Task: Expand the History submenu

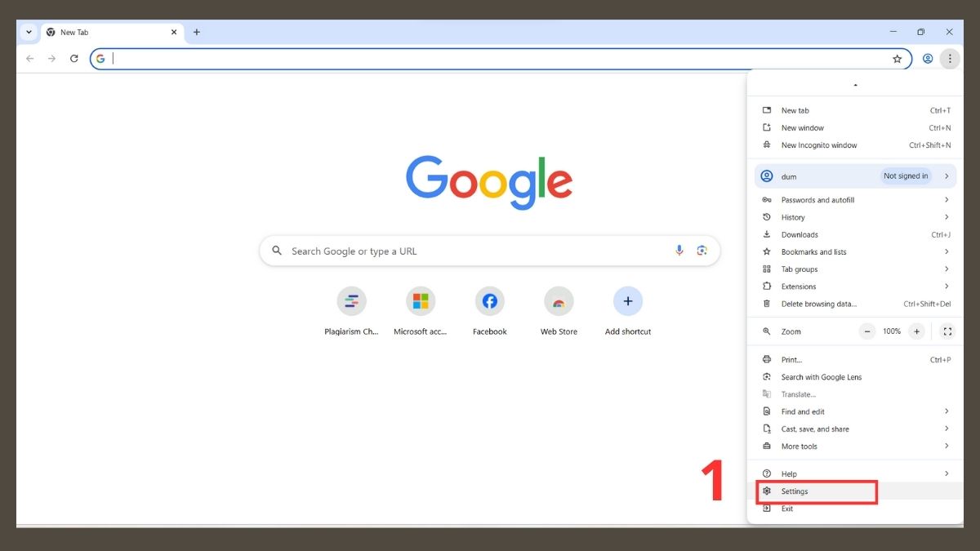Action: click(x=856, y=217)
